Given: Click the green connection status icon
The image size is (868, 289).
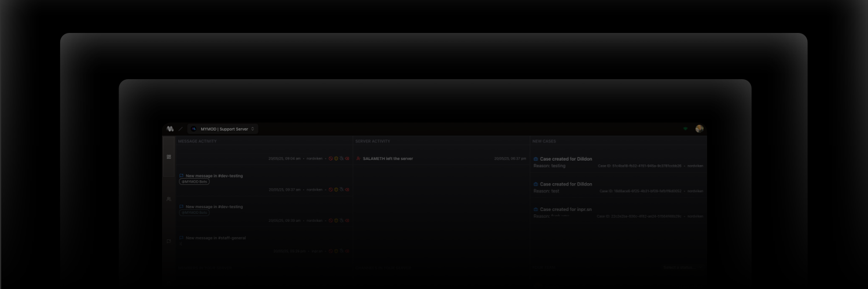Looking at the screenshot, I should point(685,129).
